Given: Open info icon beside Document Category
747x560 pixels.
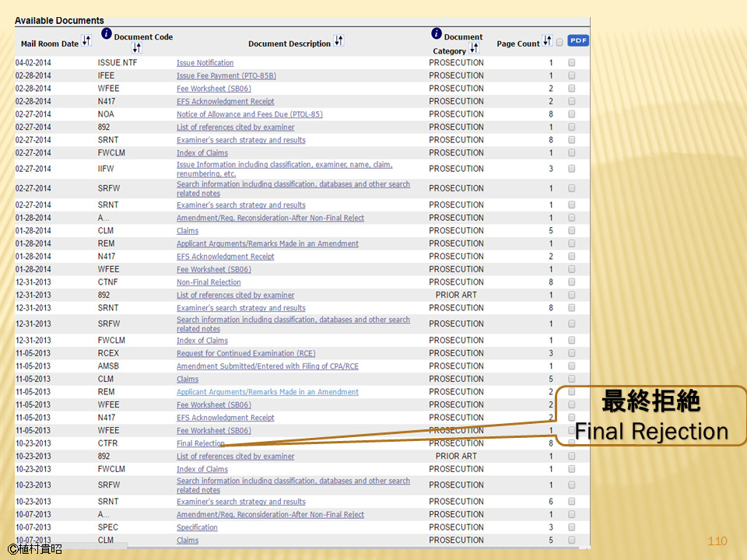Looking at the screenshot, I should tap(437, 33).
